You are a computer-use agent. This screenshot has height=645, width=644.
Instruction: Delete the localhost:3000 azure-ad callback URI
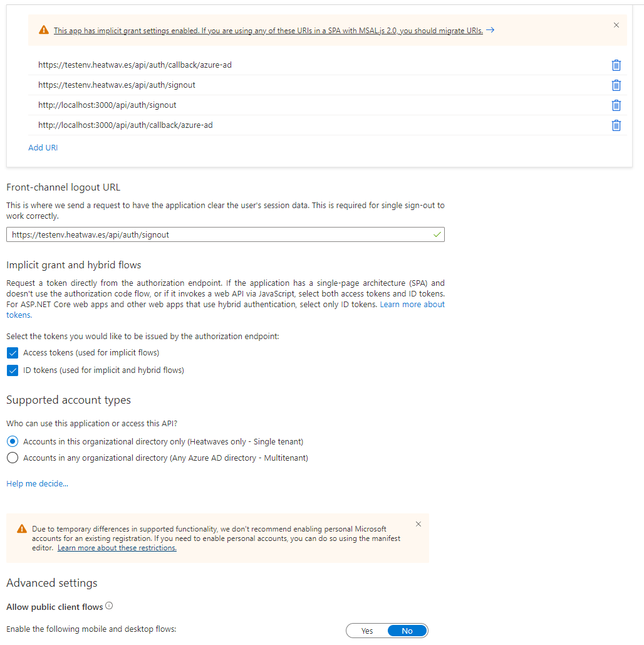point(616,125)
